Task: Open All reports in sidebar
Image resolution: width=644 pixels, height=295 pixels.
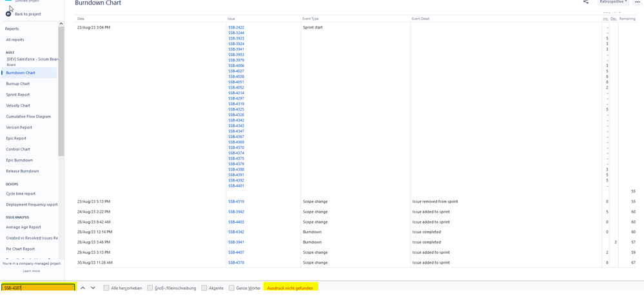Action: pyautogui.click(x=15, y=40)
